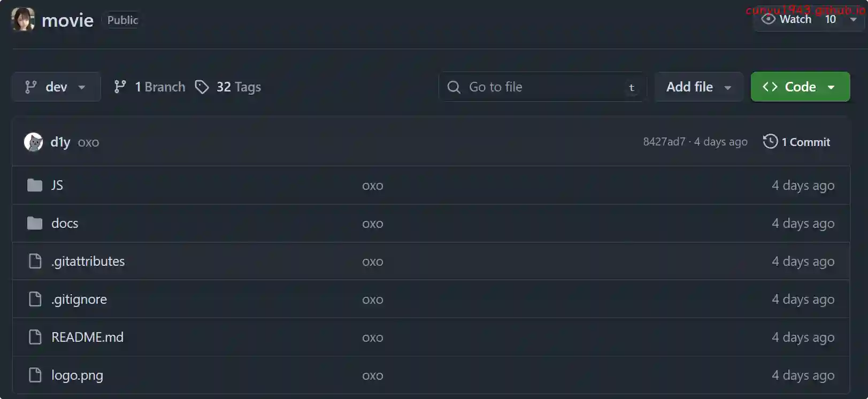Open the 32 Tags page

[239, 87]
